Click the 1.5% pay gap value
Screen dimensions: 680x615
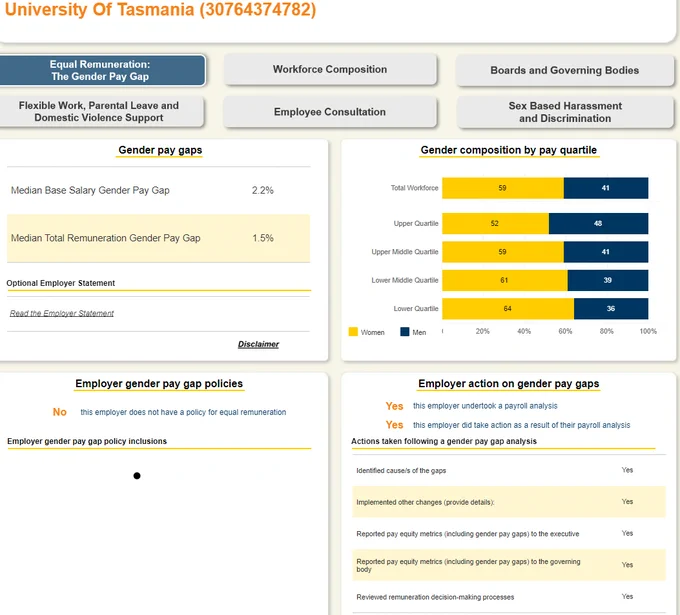(263, 238)
